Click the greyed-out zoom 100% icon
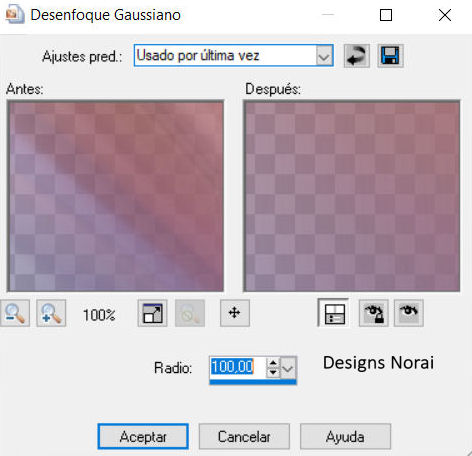The image size is (472, 456). (190, 313)
